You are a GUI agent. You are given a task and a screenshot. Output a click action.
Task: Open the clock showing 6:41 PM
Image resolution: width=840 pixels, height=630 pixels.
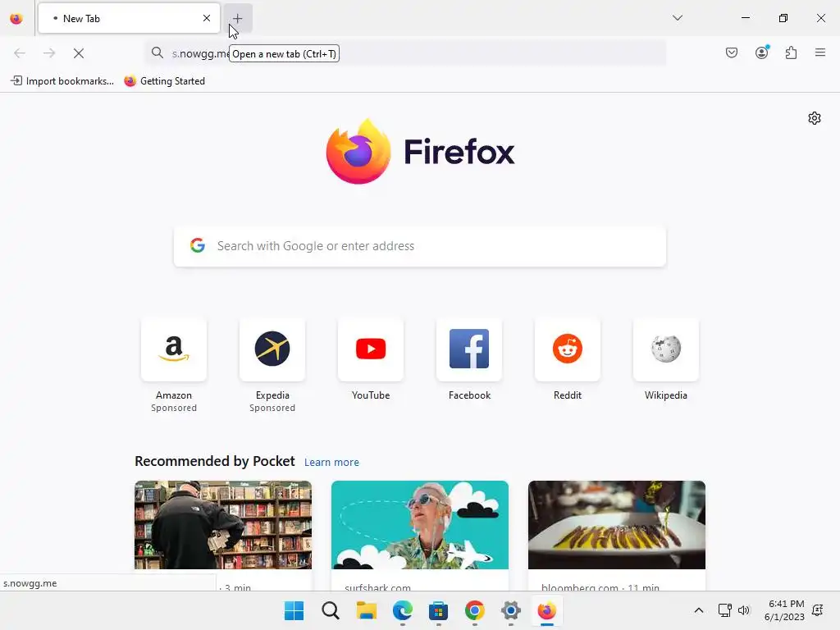pyautogui.click(x=784, y=610)
